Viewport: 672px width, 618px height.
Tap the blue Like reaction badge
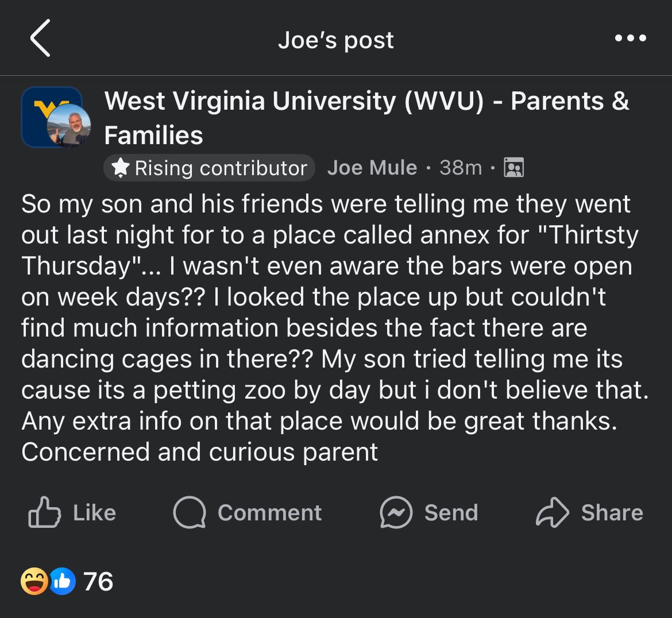click(63, 581)
